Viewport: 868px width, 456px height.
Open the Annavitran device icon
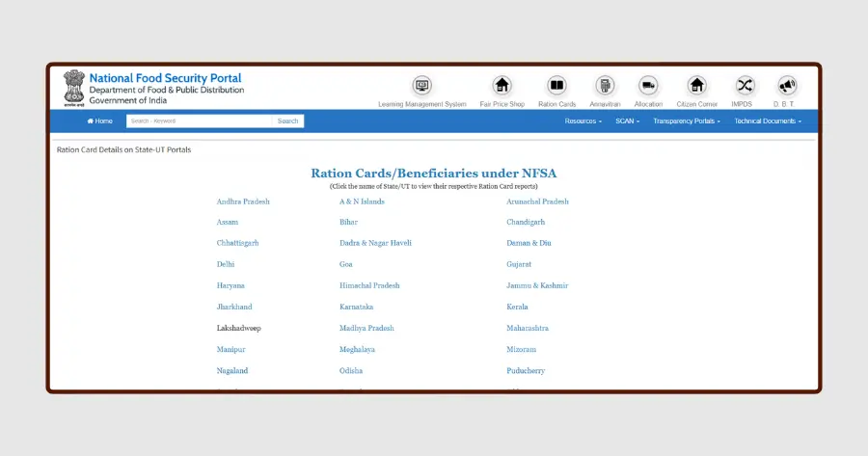pyautogui.click(x=605, y=86)
